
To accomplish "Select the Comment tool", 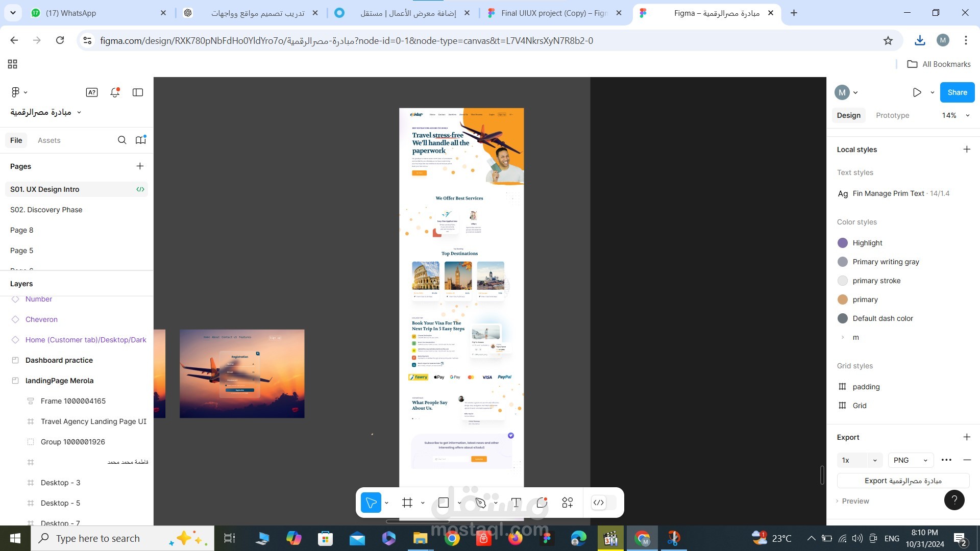I will click(x=542, y=503).
